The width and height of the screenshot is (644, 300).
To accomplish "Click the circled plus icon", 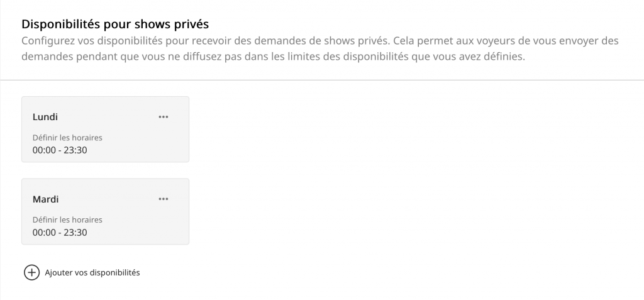I will [x=31, y=273].
